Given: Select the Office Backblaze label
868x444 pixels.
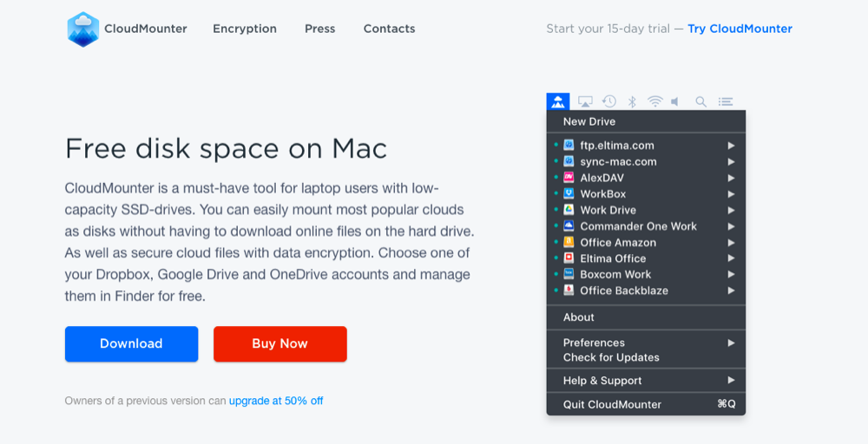Looking at the screenshot, I should tap(624, 291).
